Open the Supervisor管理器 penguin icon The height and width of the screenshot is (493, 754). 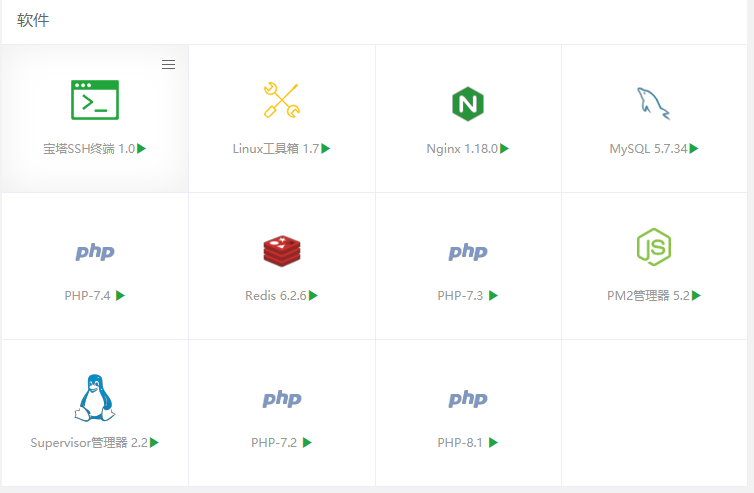click(x=95, y=398)
